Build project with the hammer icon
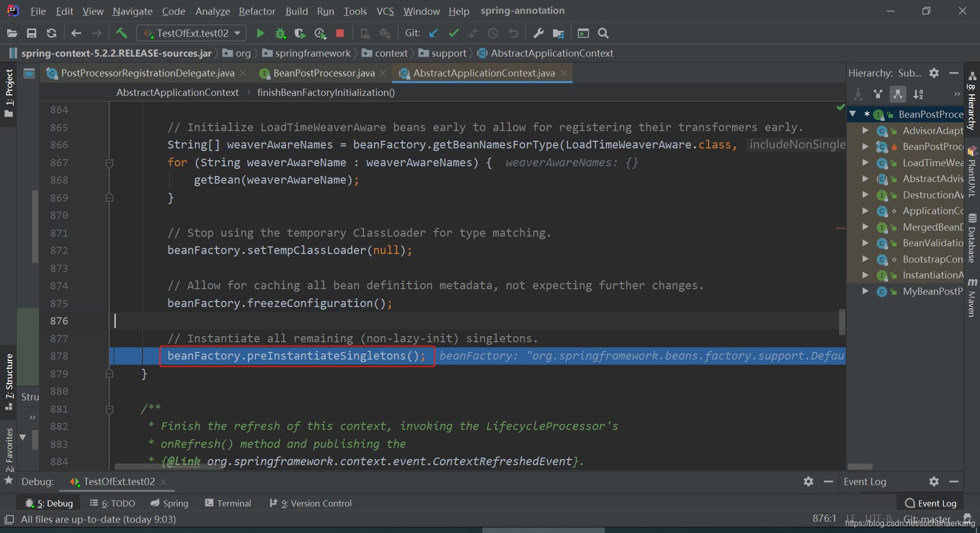Screen dimensions: 980x533 tap(121, 33)
